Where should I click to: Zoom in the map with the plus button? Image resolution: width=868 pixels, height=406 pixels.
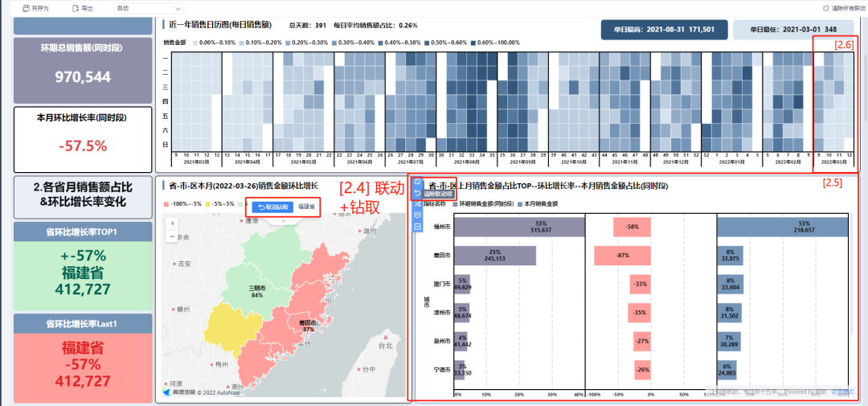tap(174, 224)
